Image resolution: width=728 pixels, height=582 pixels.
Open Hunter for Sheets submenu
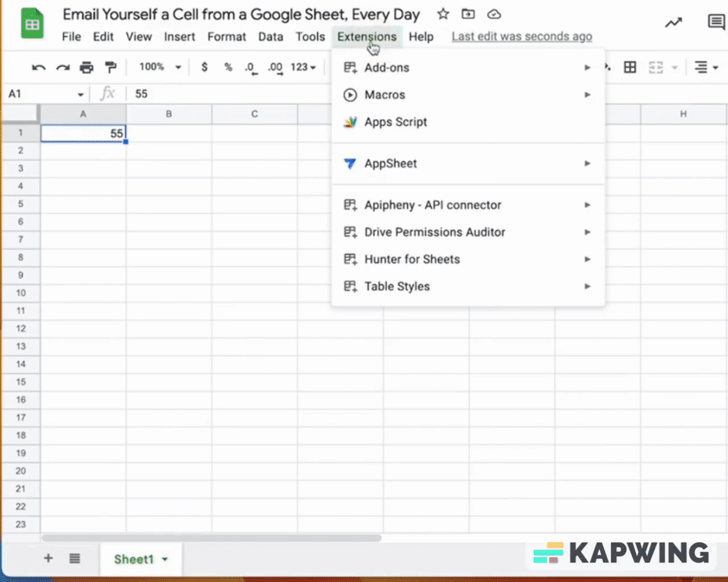(x=468, y=260)
